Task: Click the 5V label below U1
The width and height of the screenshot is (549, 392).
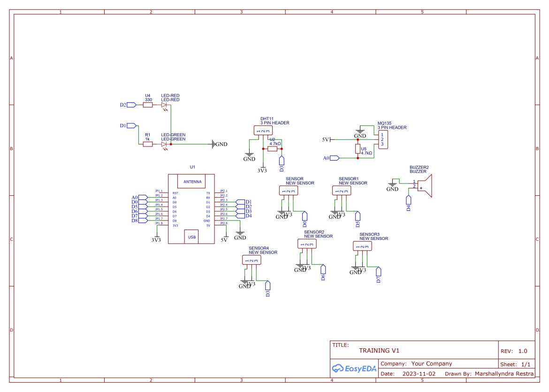Action: (x=224, y=239)
